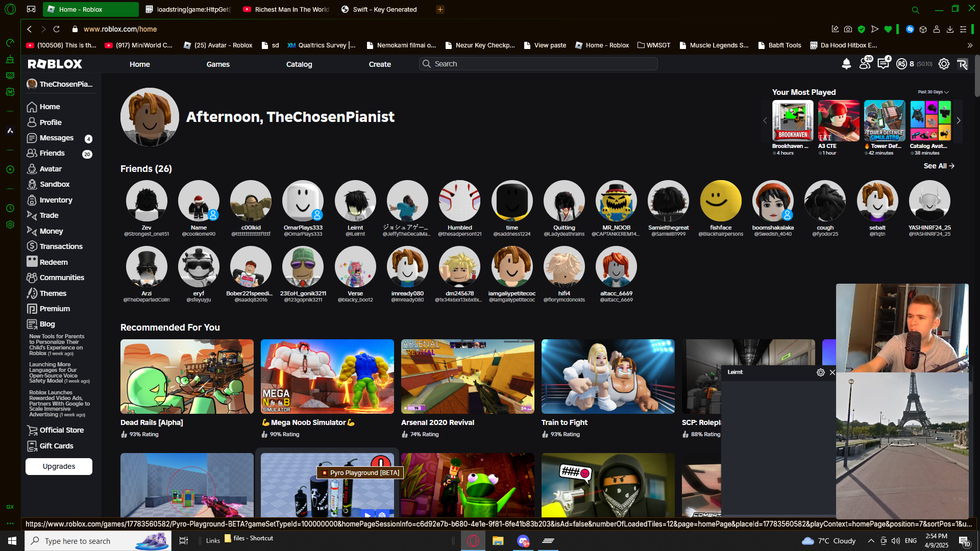980x551 pixels.
Task: Open Redeem sidebar entry
Action: click(x=54, y=262)
